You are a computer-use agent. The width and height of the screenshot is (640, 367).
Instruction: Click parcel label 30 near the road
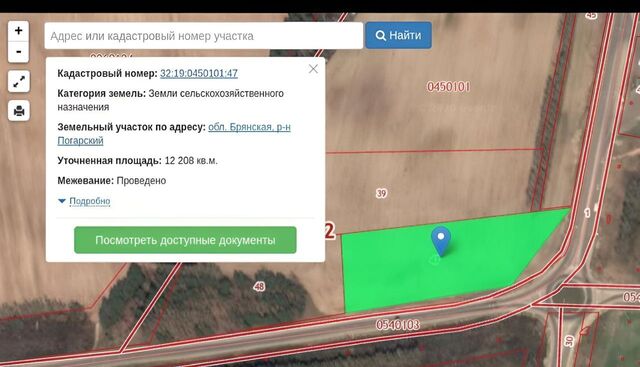click(570, 341)
